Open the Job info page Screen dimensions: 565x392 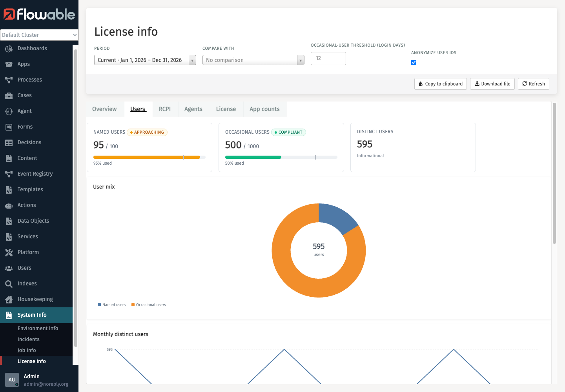coord(27,350)
